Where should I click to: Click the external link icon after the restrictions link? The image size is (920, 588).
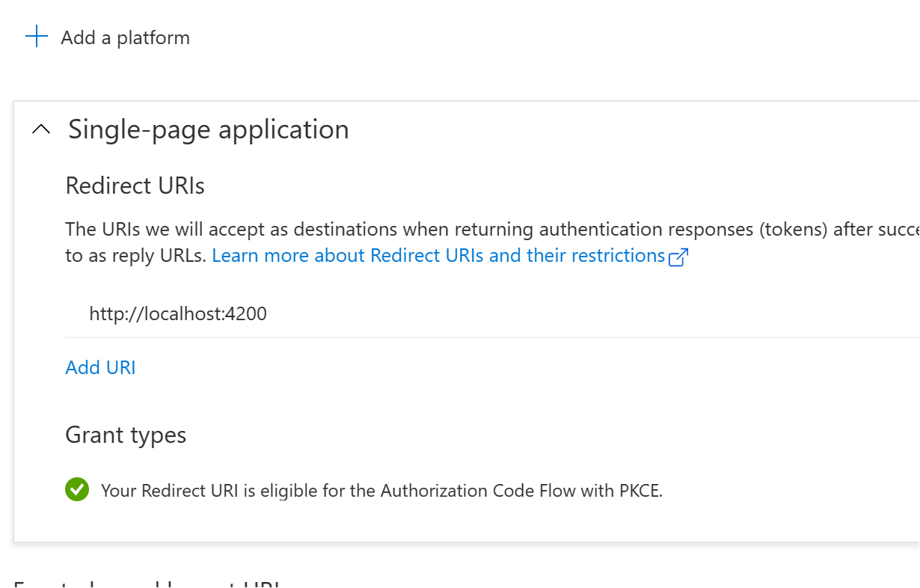click(x=679, y=257)
